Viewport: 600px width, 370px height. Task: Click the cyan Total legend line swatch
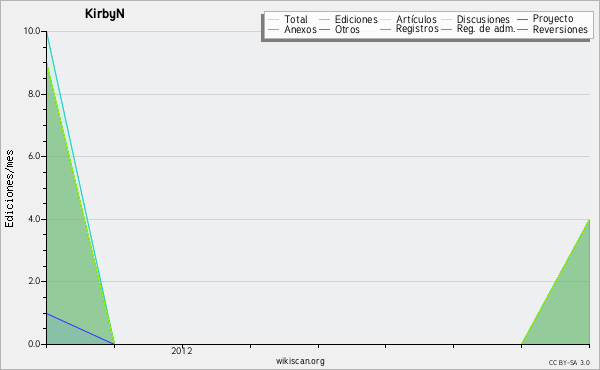[x=273, y=20]
